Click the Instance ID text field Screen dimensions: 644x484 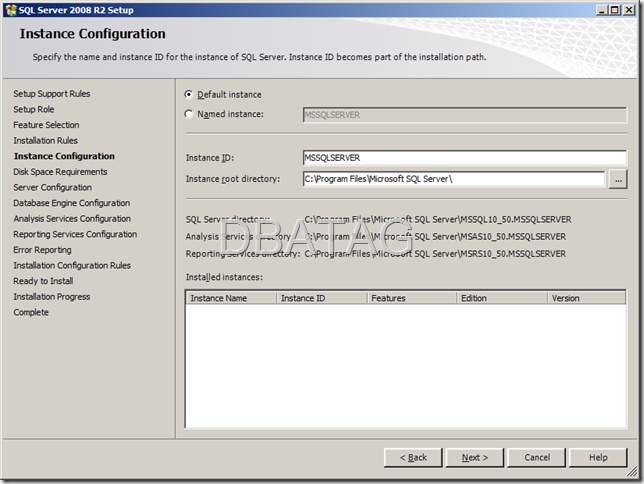pos(465,158)
